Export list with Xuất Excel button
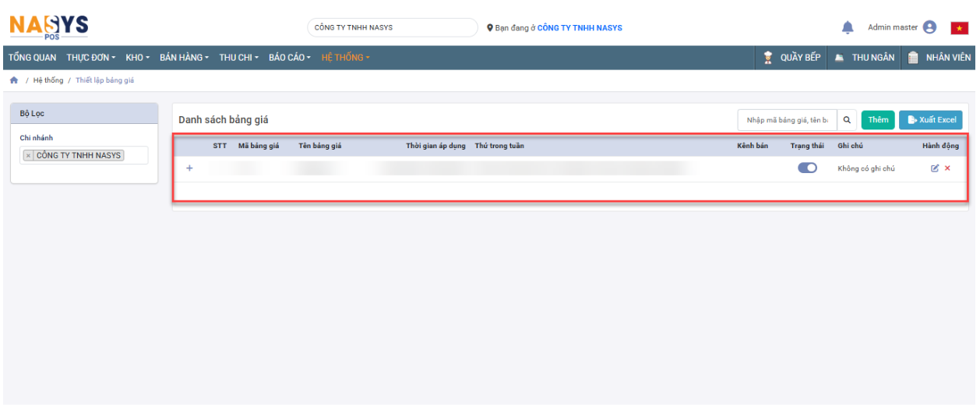980x407 pixels. (x=931, y=120)
